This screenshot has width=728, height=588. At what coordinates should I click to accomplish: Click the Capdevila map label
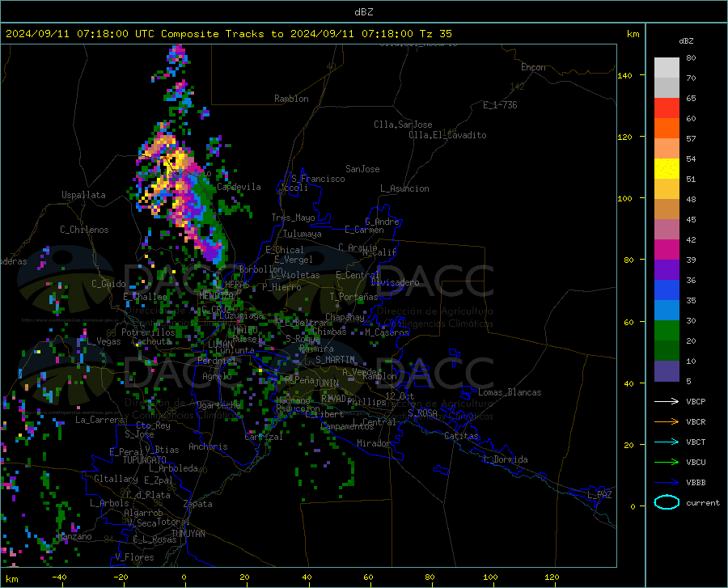239,187
